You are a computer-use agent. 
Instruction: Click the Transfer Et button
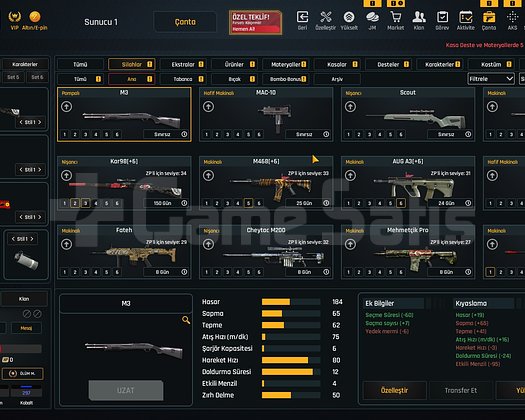[x=461, y=390]
